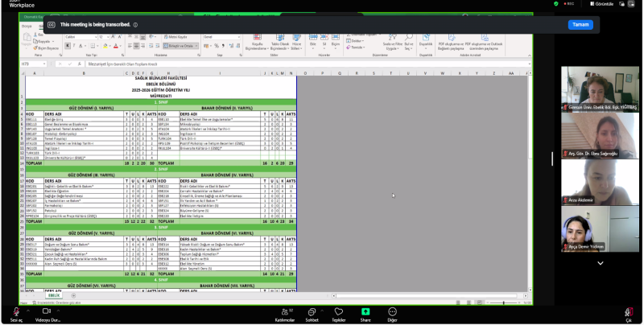Click the percent style button

(216, 46)
